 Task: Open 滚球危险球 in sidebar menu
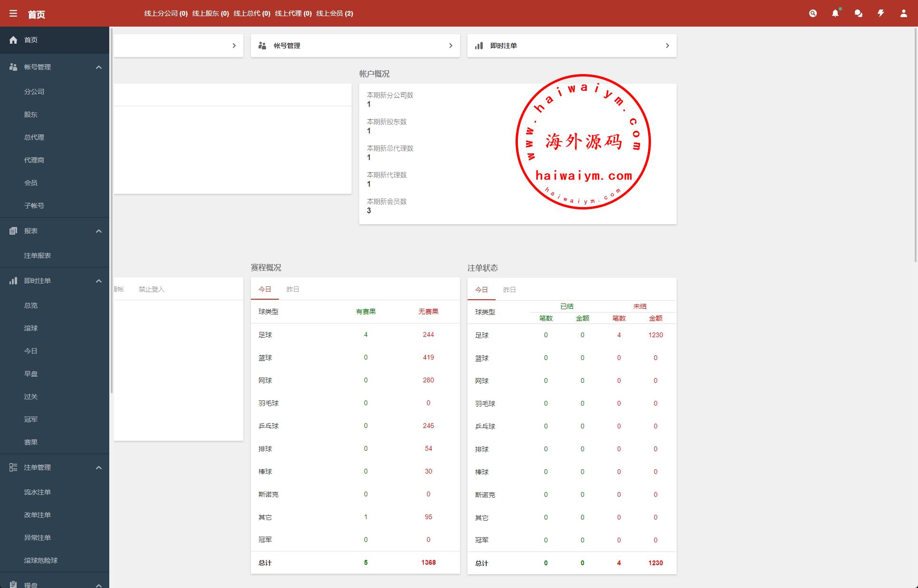41,560
